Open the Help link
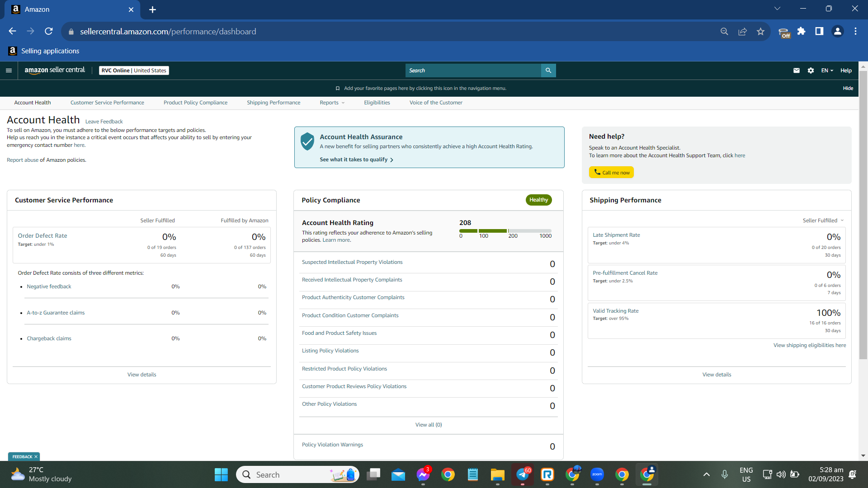This screenshot has width=868, height=488. point(846,70)
